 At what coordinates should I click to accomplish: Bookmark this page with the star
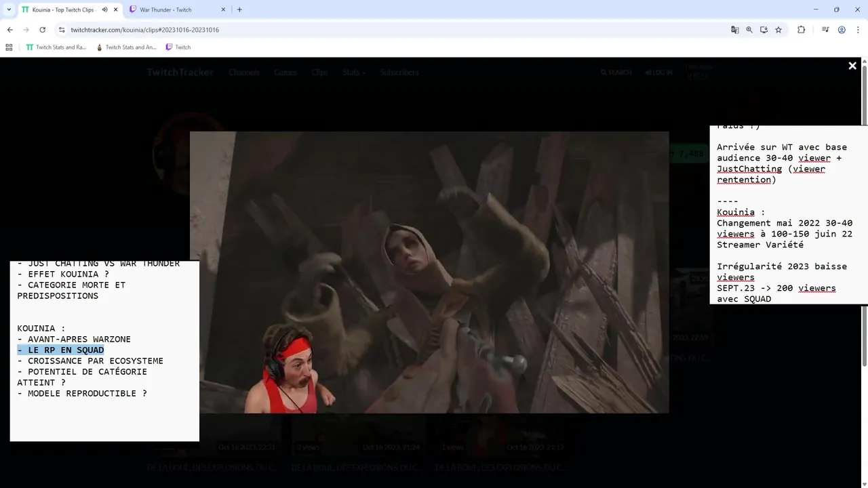click(x=778, y=30)
